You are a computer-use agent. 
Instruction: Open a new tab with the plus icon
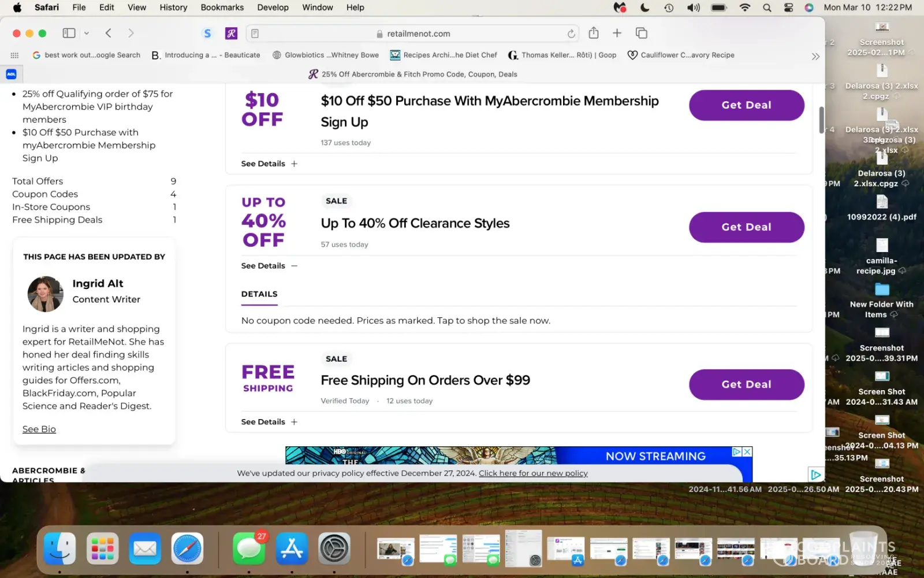(617, 33)
